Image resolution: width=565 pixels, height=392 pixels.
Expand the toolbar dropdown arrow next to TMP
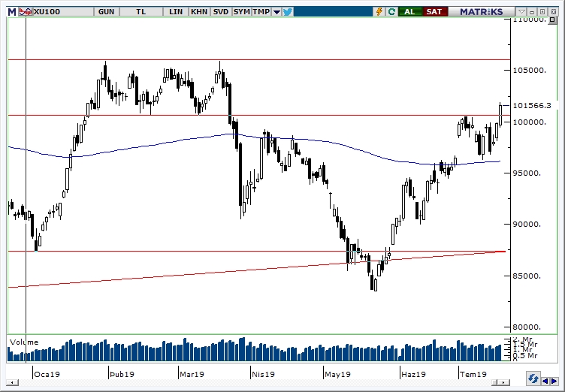point(276,12)
